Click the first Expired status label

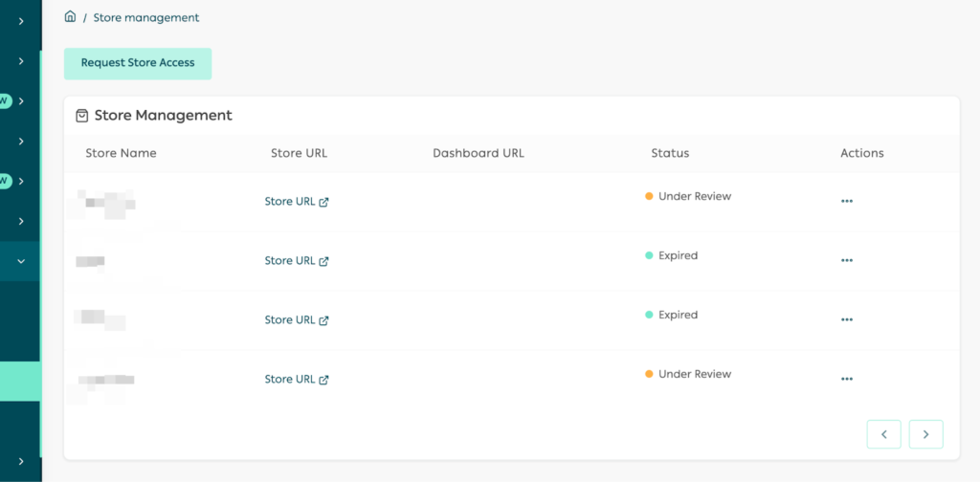click(x=671, y=255)
